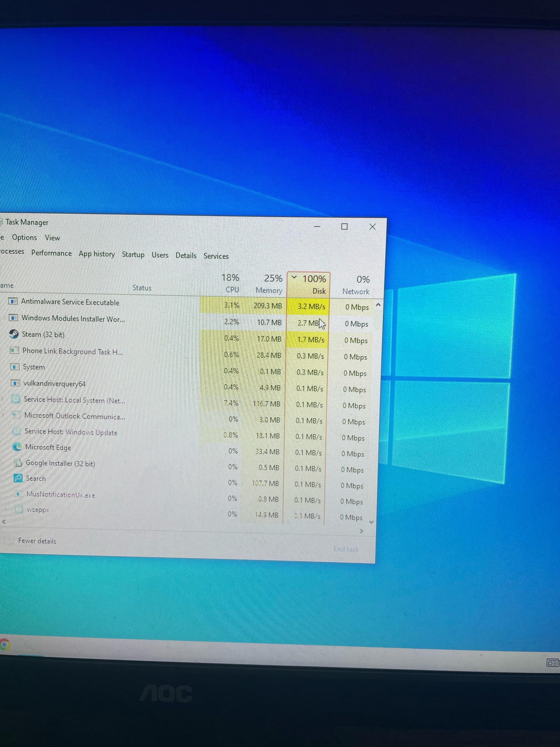Click the Antimalware Service Executable icon
The width and height of the screenshot is (560, 747).
tap(13, 301)
